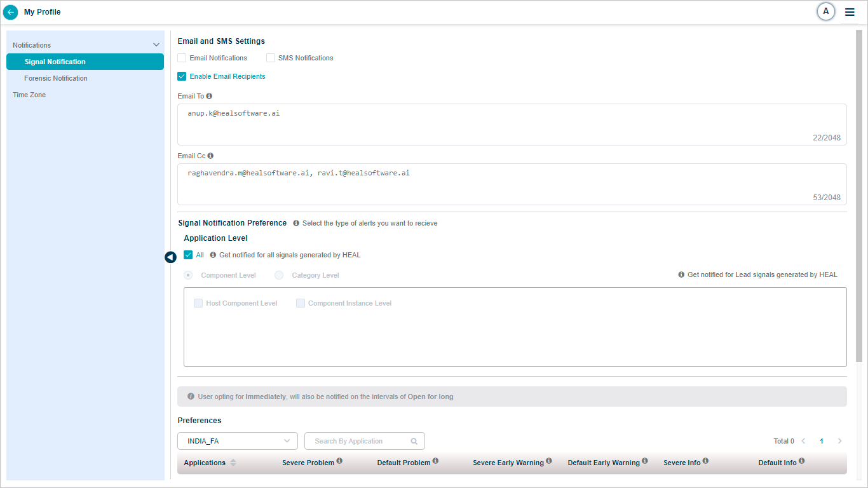The image size is (868, 488).
Task: Select the Component Level radio button
Action: (x=188, y=275)
